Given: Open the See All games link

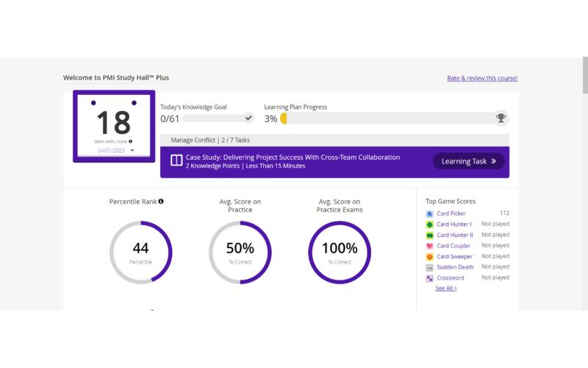Looking at the screenshot, I should coord(446,289).
